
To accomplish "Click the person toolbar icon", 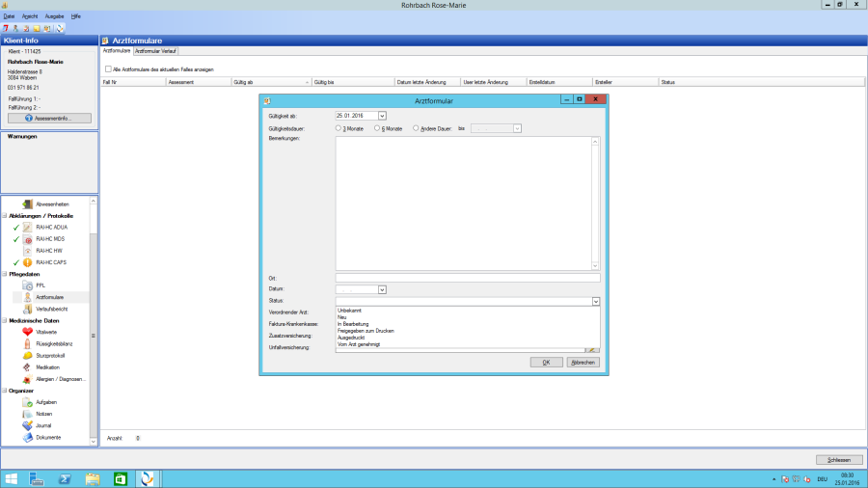I will pyautogui.click(x=15, y=28).
